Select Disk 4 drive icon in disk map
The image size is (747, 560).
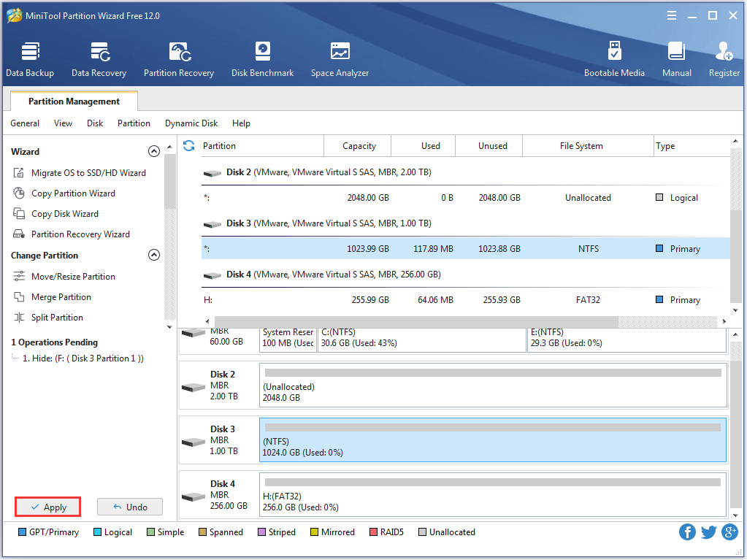tap(194, 497)
